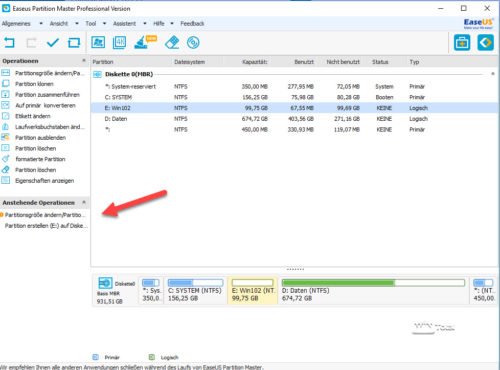
Task: Click the Refresh toolbar icon
Action: [x=74, y=43]
